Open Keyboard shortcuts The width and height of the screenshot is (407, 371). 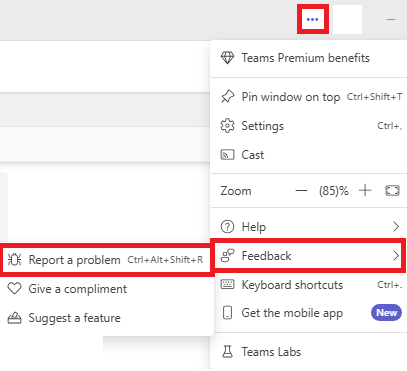click(308, 285)
